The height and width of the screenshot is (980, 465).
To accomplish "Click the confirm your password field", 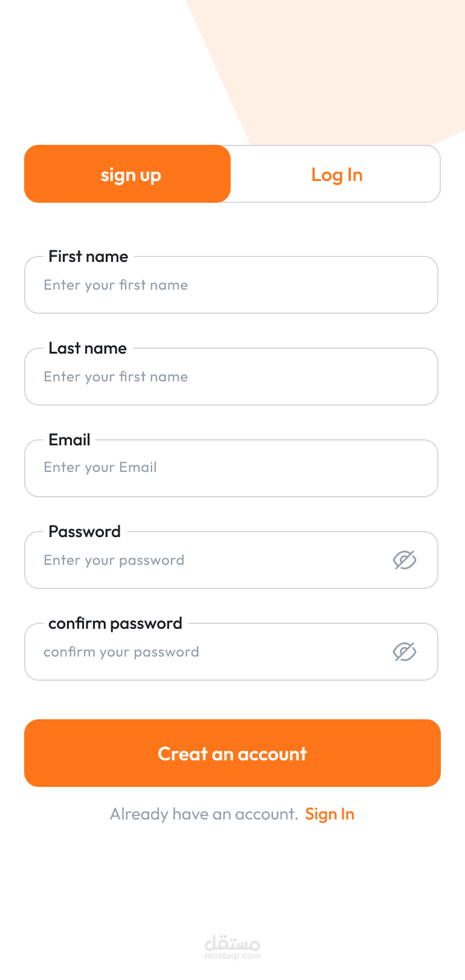I will [x=205, y=652].
